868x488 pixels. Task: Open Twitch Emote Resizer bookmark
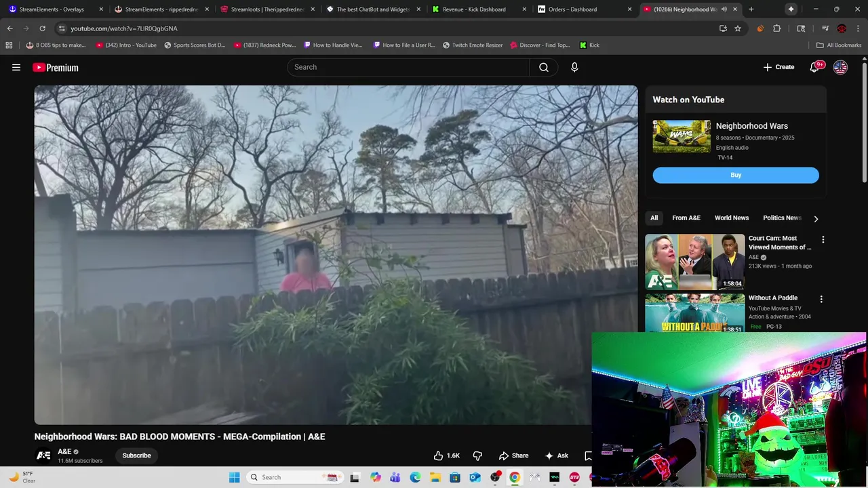[x=473, y=45]
